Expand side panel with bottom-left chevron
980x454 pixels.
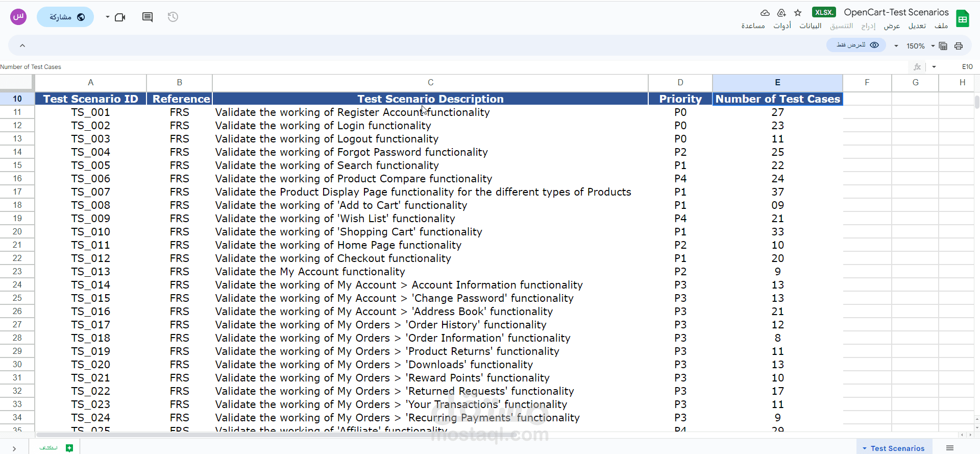pyautogui.click(x=14, y=448)
